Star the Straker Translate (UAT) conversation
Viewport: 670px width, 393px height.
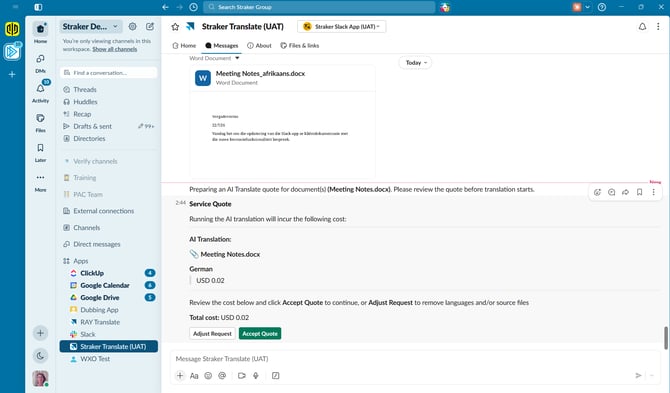(x=175, y=27)
